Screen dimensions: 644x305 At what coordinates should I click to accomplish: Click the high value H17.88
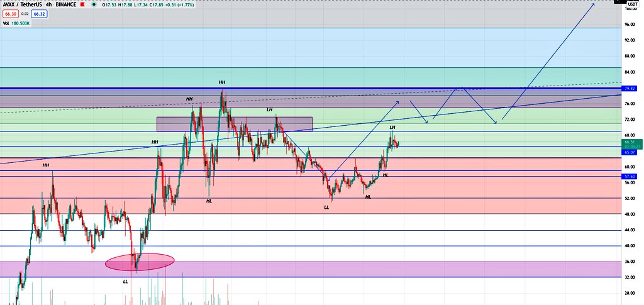click(125, 5)
